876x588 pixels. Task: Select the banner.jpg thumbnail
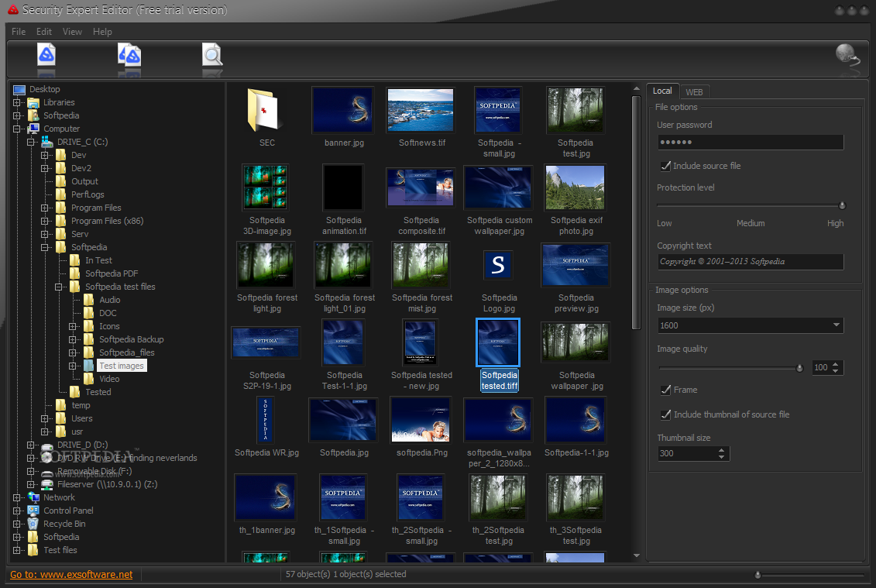[343, 109]
